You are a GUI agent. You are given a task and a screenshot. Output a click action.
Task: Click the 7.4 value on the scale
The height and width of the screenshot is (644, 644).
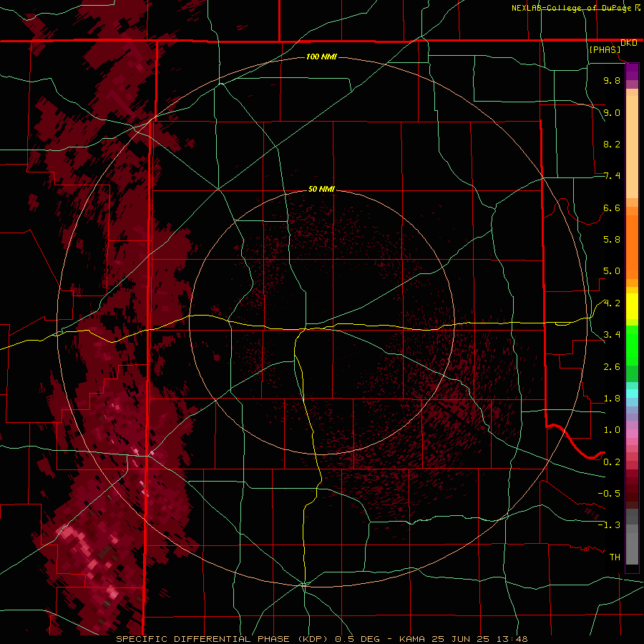pos(612,176)
